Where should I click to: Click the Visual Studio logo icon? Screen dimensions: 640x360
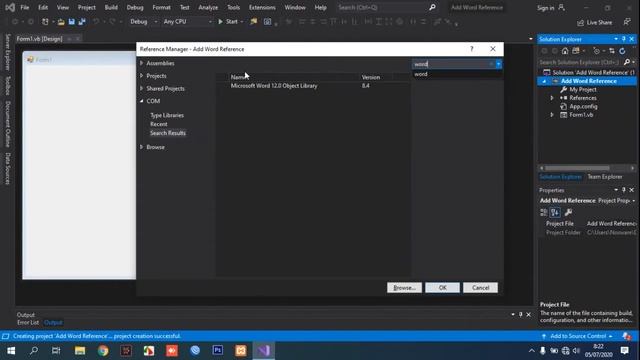point(10,7)
